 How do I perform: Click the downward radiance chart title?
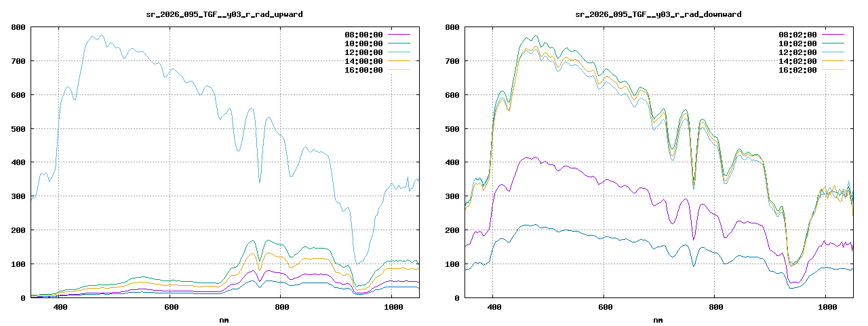point(658,14)
